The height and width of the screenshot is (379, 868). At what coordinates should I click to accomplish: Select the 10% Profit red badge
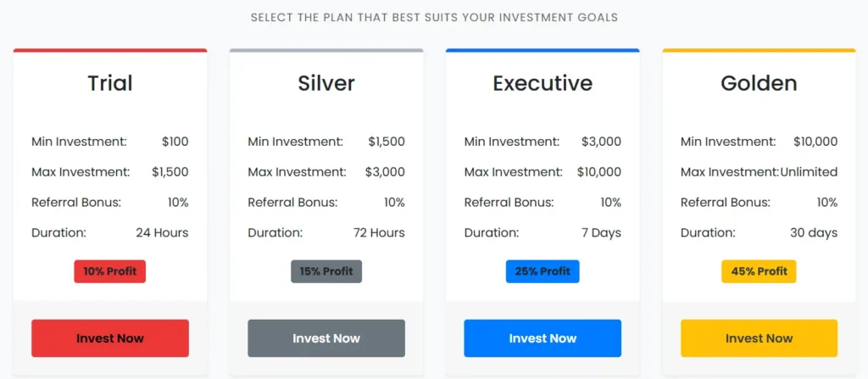[x=109, y=271]
